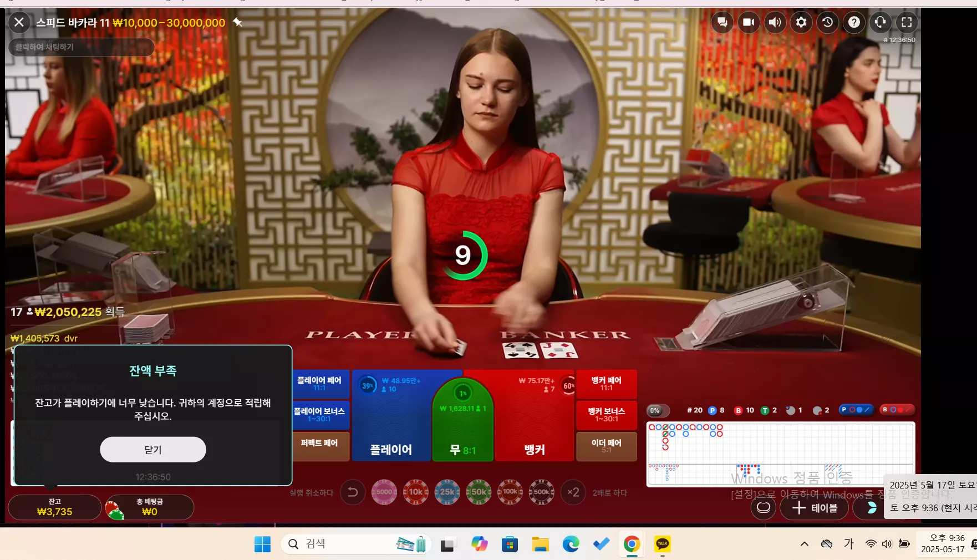Click the taskbar 검색 search box
This screenshot has width=977, height=560.
(355, 544)
